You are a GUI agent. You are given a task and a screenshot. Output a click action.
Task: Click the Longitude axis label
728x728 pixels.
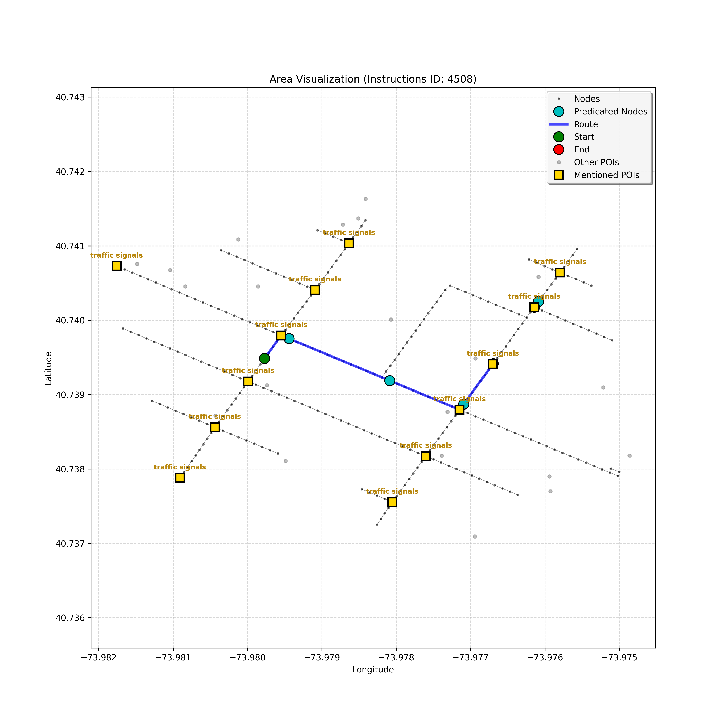373,670
